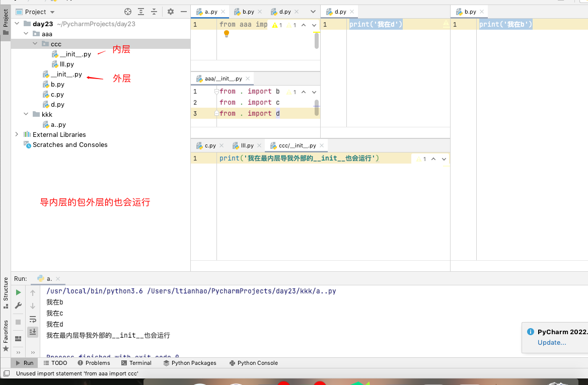Viewport: 588px width, 385px height.
Task: Click the intention lightbulb in a..py
Action: point(227,34)
